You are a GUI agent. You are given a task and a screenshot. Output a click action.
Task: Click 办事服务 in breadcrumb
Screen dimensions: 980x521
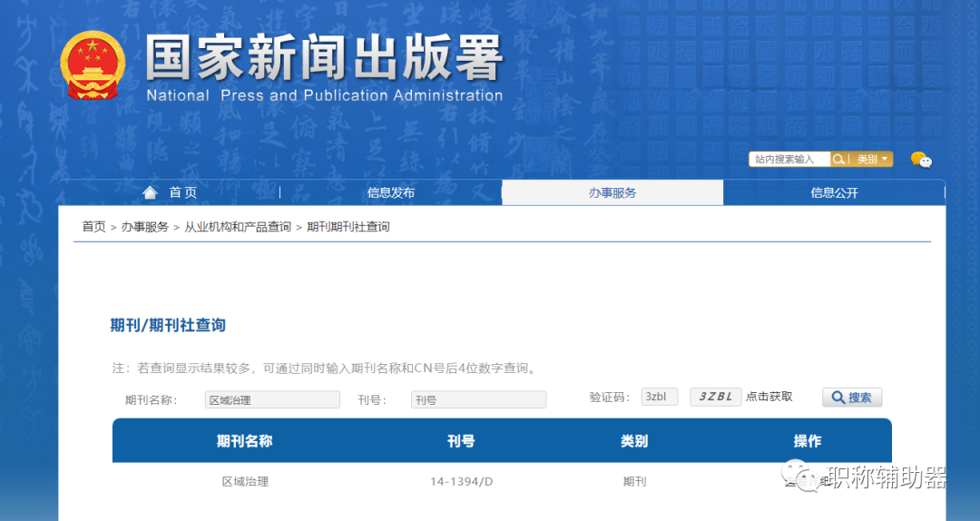click(x=145, y=227)
